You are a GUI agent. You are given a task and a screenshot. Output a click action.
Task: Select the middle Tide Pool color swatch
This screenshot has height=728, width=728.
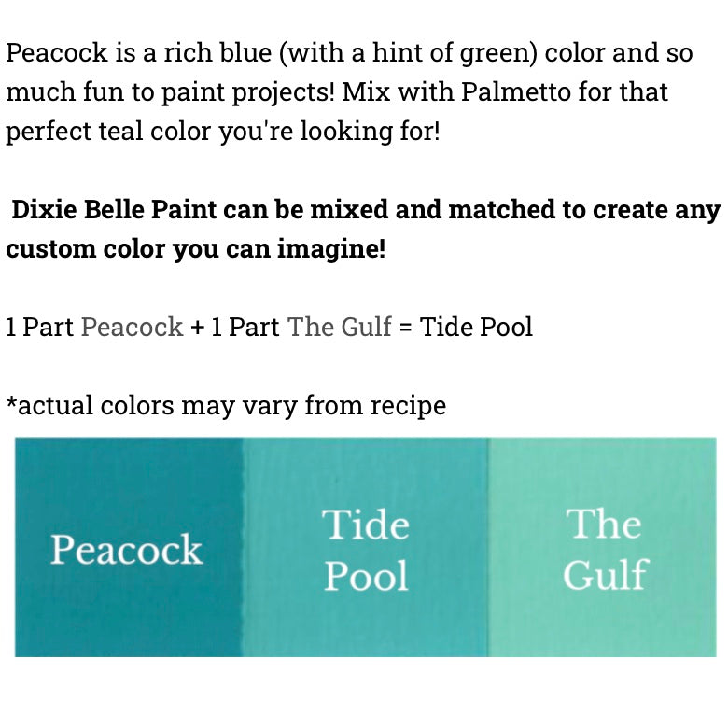(365, 547)
